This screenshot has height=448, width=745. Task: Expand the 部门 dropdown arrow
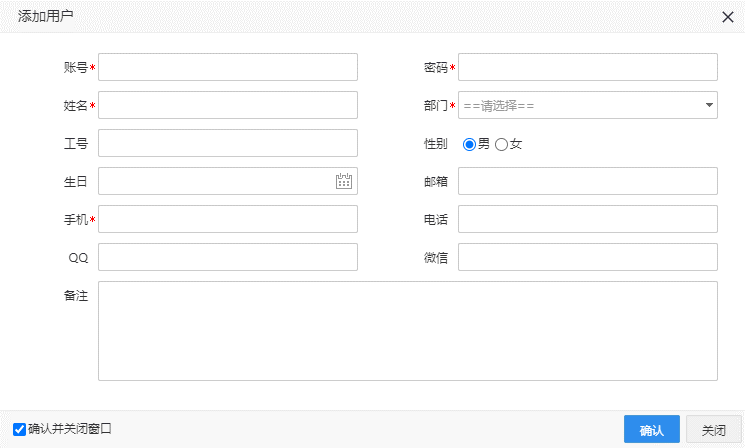tap(709, 105)
